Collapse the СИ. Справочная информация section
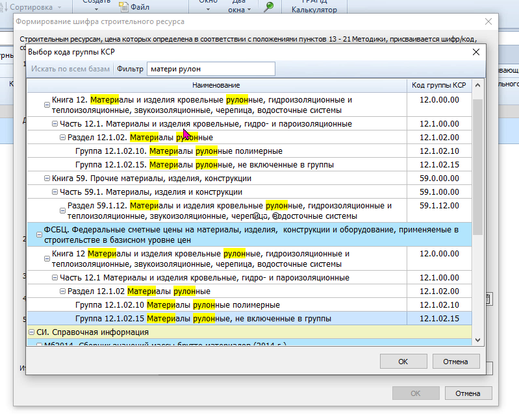 click(x=31, y=332)
